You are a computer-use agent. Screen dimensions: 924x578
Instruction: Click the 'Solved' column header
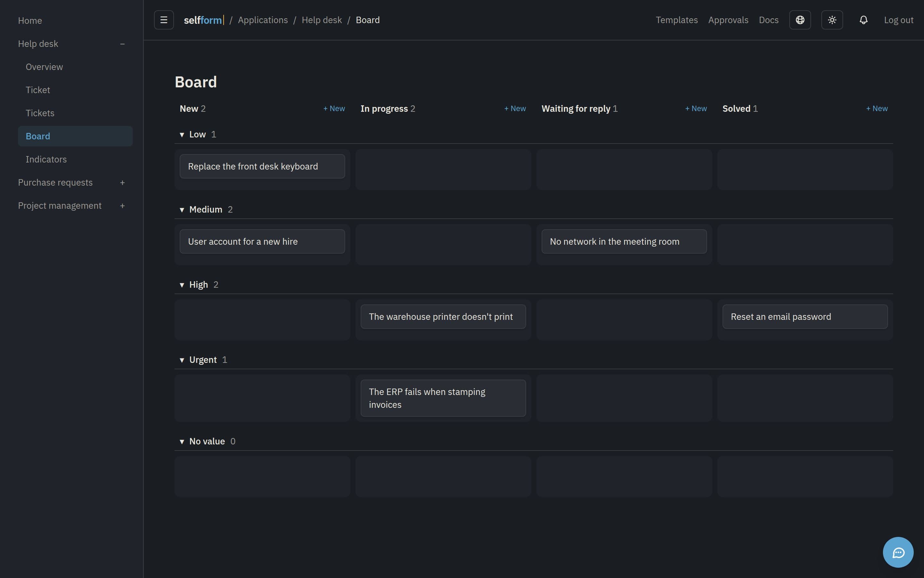(737, 109)
